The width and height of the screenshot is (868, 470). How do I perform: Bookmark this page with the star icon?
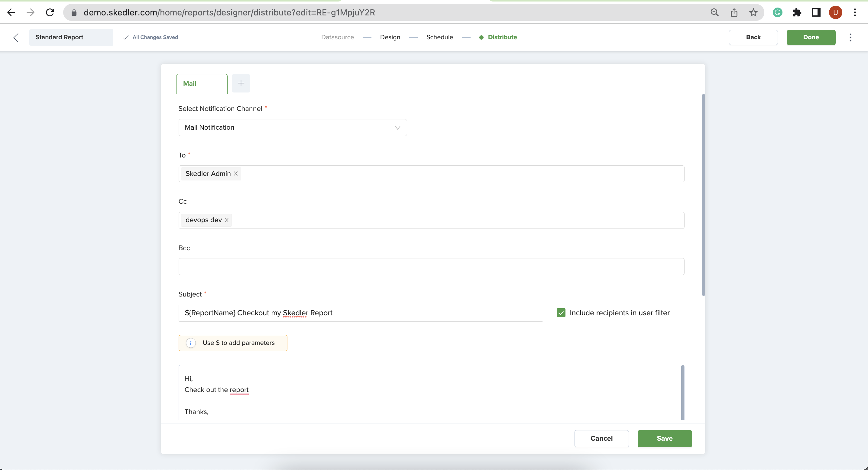pos(753,12)
